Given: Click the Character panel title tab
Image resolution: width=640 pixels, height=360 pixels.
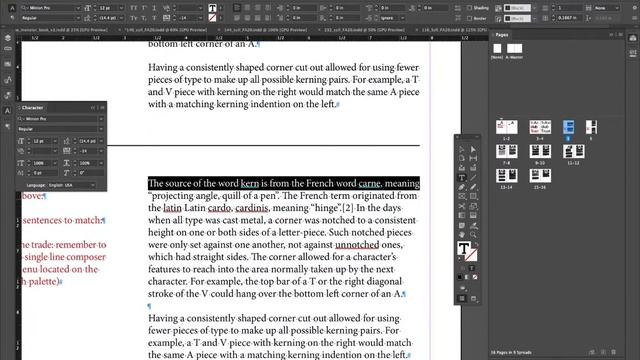Looking at the screenshot, I should [x=32, y=108].
